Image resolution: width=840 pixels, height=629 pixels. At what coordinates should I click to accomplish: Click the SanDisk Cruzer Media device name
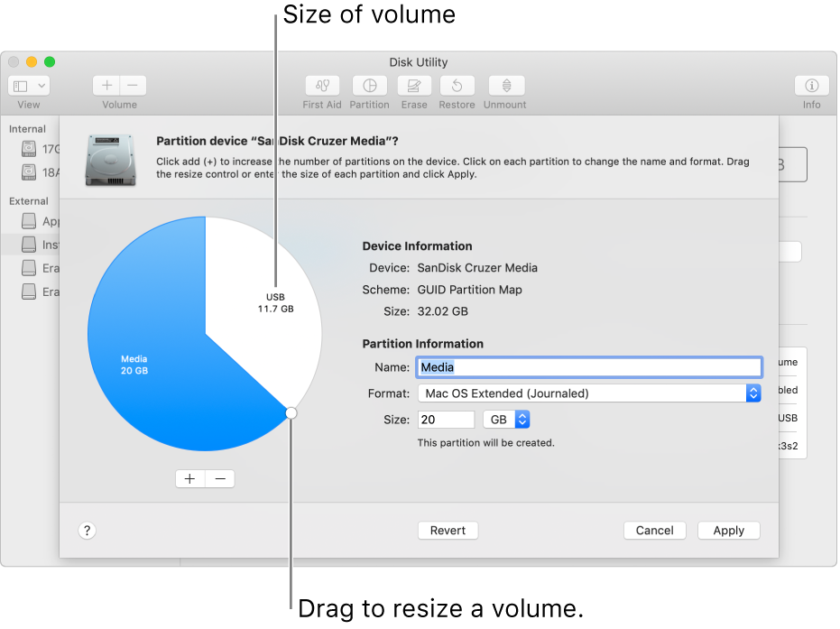point(477,268)
